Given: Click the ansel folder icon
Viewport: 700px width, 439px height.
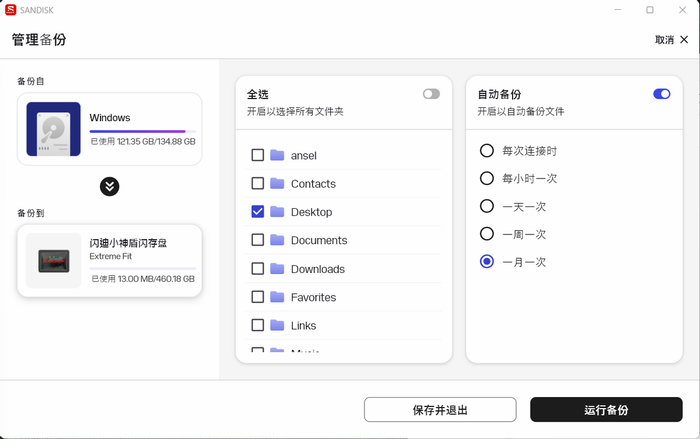Looking at the screenshot, I should (277, 155).
